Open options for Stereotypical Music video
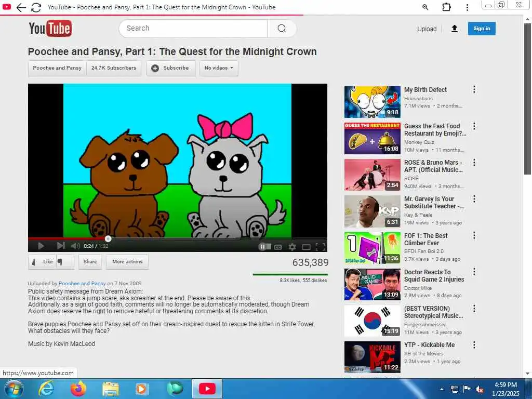 [x=474, y=309]
